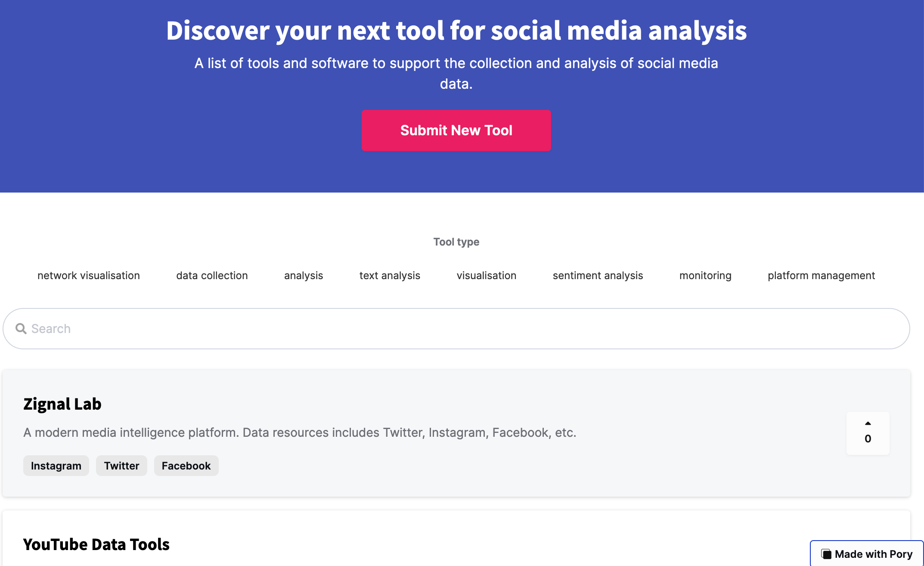Toggle the 'sentiment analysis' filter
The width and height of the screenshot is (924, 566).
click(x=598, y=275)
